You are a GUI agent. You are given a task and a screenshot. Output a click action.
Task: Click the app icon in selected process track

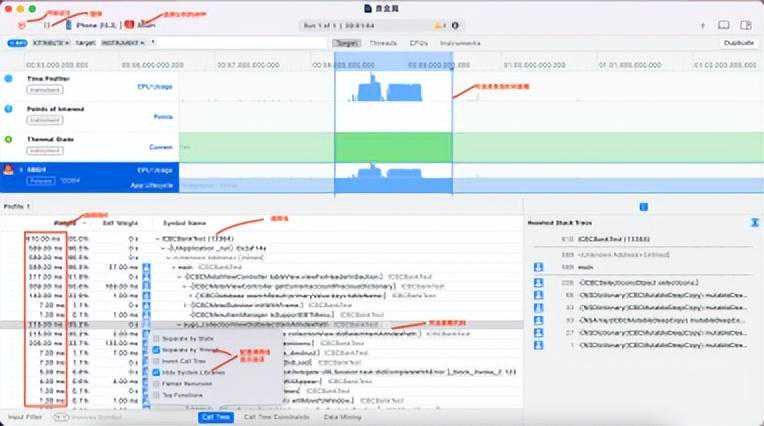tap(11, 171)
